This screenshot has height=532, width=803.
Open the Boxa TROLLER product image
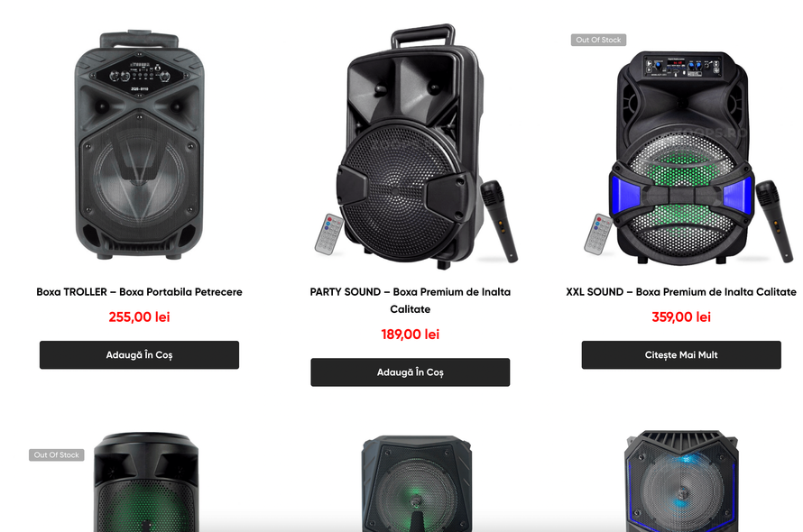(x=139, y=145)
